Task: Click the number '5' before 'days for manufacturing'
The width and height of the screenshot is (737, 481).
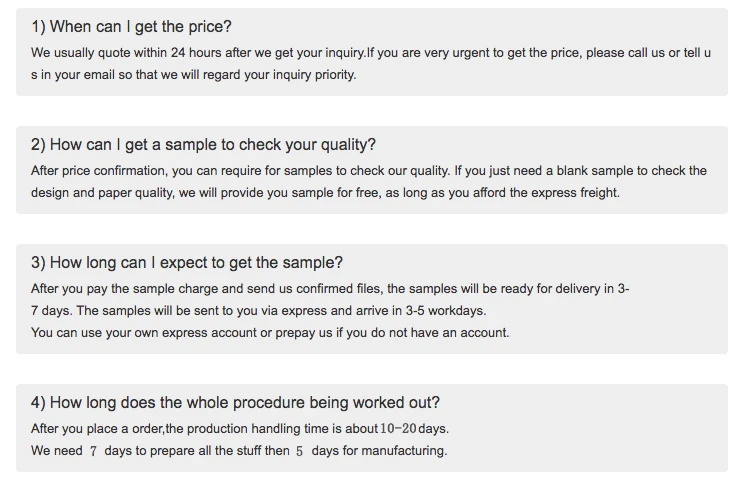Action: pyautogui.click(x=299, y=451)
